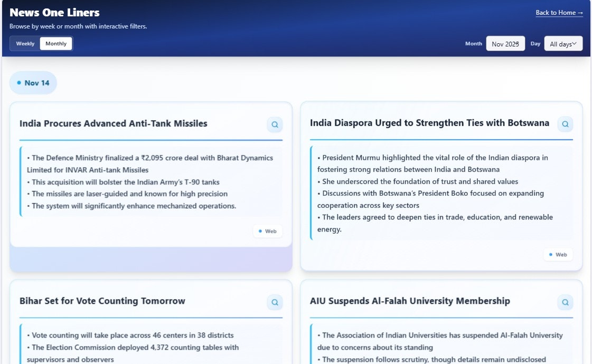This screenshot has width=592, height=364.
Task: Select the Monthly view toggle
Action: [56, 43]
